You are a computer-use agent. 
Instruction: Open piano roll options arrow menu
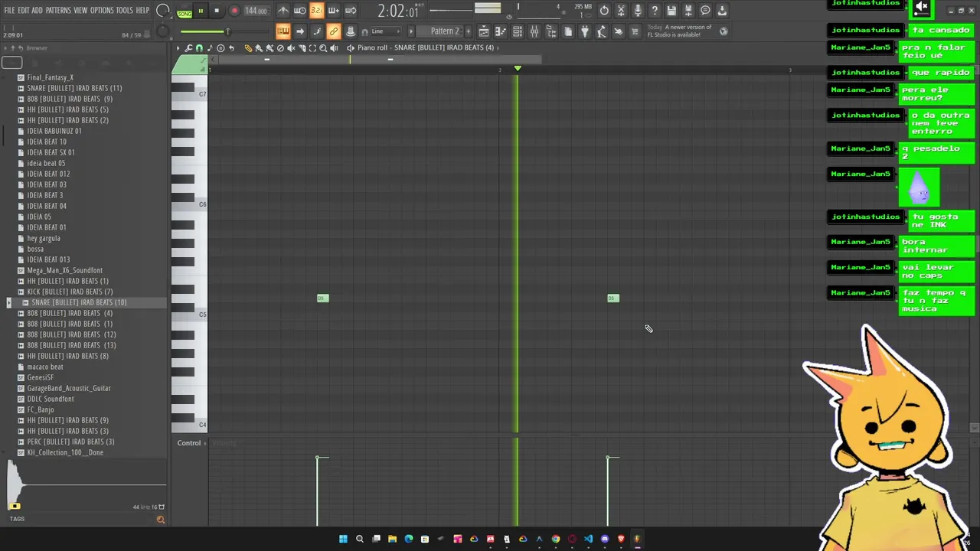pyautogui.click(x=178, y=47)
